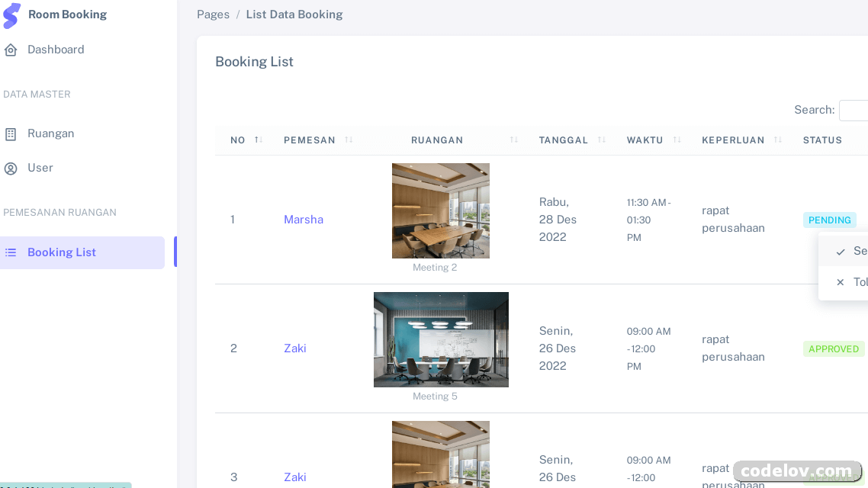
Task: Click the Meeting 2 room thumbnail in row 1
Action: pyautogui.click(x=441, y=210)
